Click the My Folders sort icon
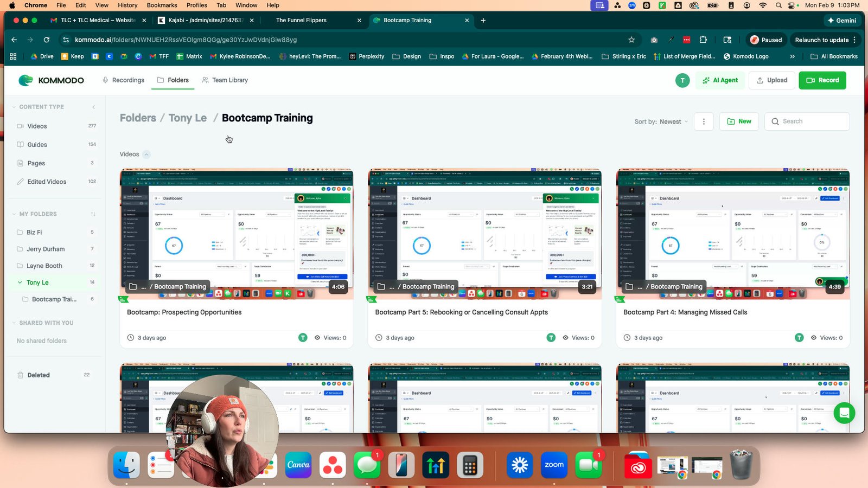 (93, 214)
